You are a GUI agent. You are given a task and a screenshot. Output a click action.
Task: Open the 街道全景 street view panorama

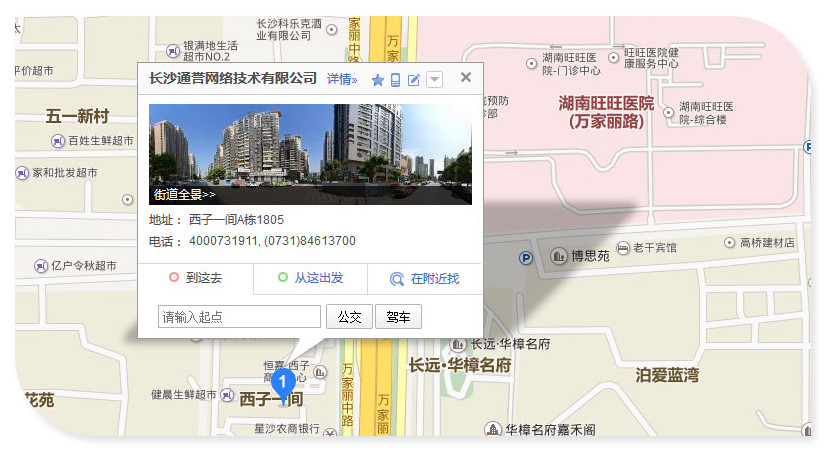click(x=184, y=194)
